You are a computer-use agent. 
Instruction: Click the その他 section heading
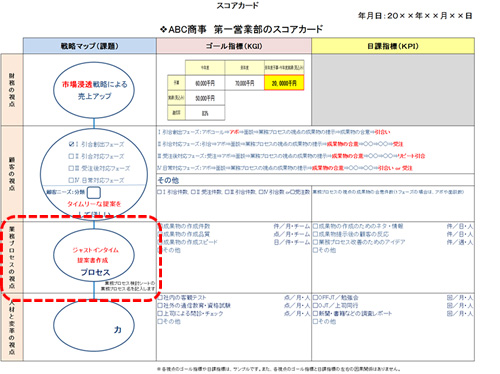click(x=168, y=180)
